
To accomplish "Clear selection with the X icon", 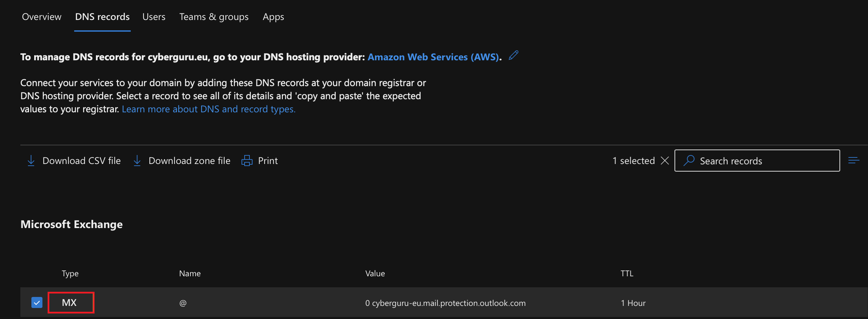I will tap(665, 161).
